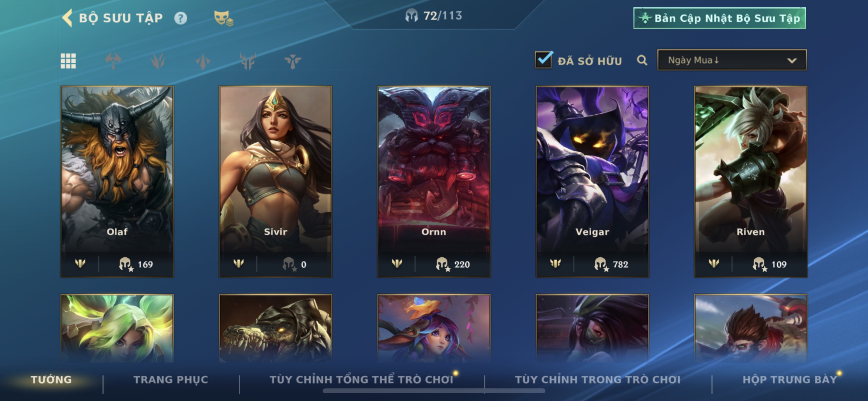Open the Tùy Chỉnh Trong Trò Chơi tab
The height and width of the screenshot is (401, 868).
598,380
